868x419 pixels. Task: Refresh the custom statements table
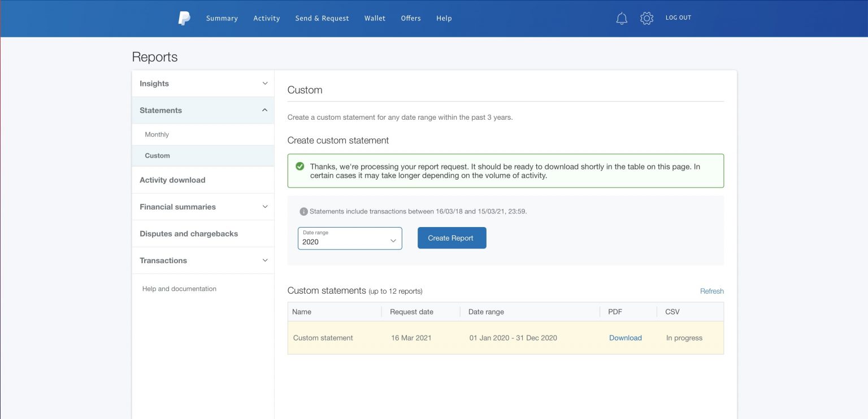711,291
